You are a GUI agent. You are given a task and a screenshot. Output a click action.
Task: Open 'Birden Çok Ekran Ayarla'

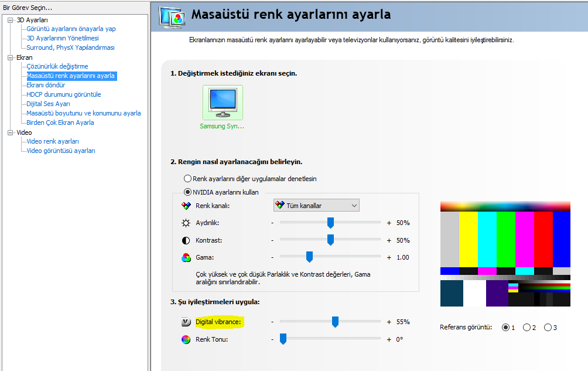[60, 122]
